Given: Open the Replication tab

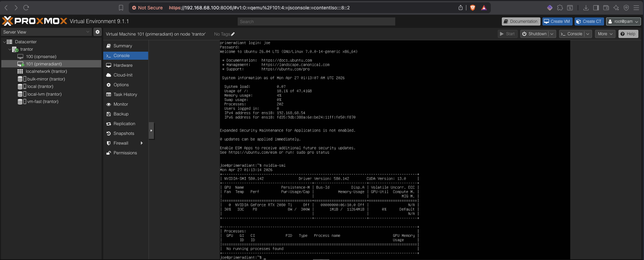Looking at the screenshot, I should 126,124.
